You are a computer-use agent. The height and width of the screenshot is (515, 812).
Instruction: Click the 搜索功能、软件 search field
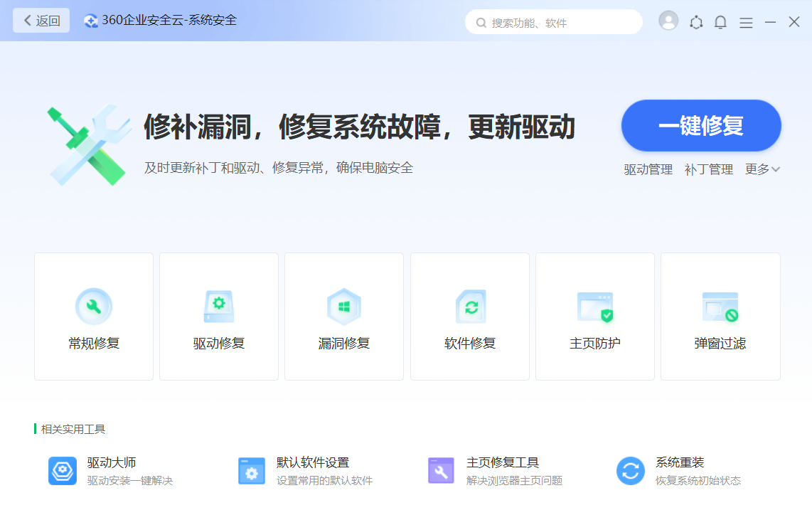click(555, 23)
